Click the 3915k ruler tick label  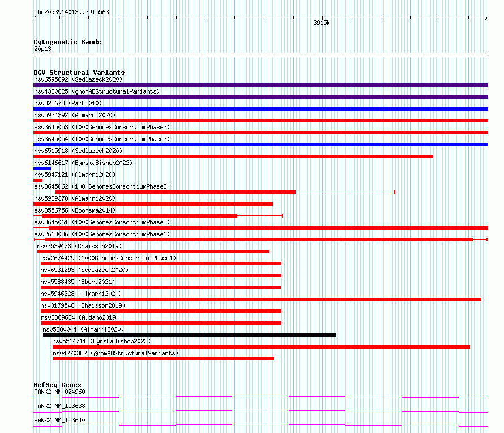(322, 23)
